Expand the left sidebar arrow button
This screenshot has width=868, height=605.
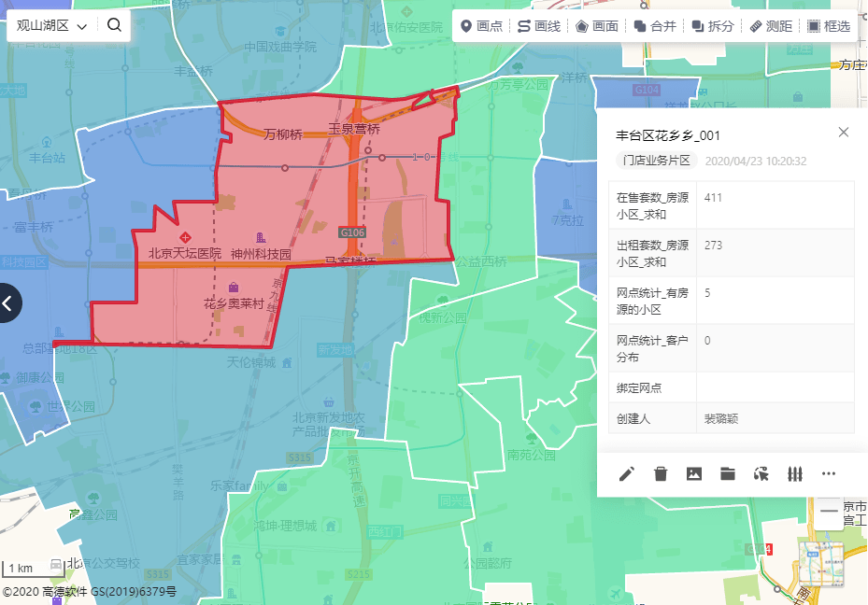[8, 303]
